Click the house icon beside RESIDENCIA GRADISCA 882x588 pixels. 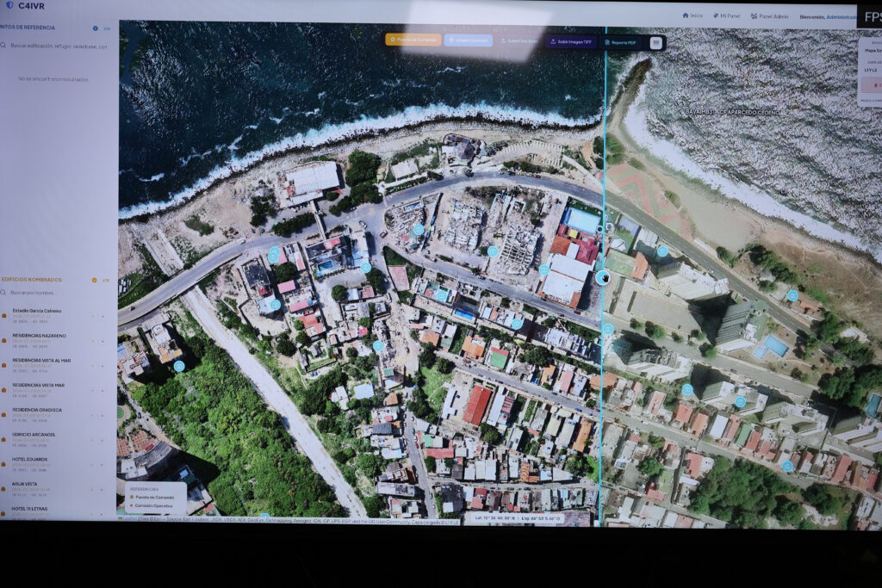pos(4,415)
